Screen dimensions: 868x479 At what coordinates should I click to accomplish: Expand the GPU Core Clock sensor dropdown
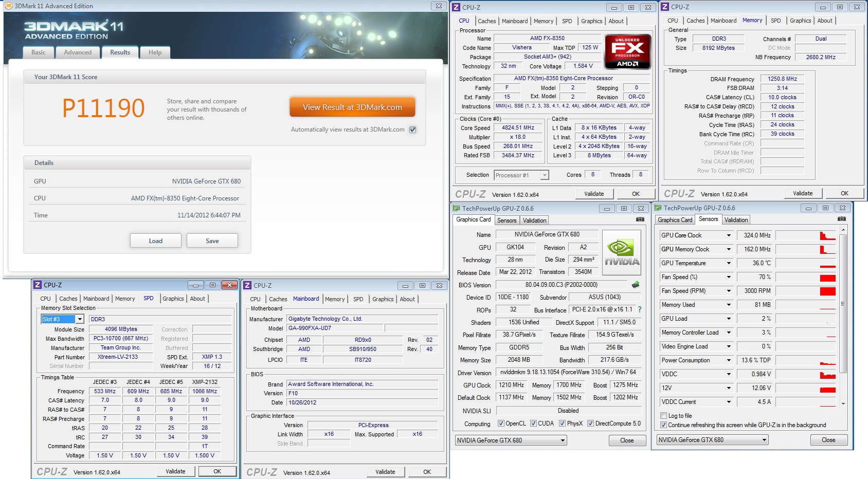pyautogui.click(x=729, y=235)
